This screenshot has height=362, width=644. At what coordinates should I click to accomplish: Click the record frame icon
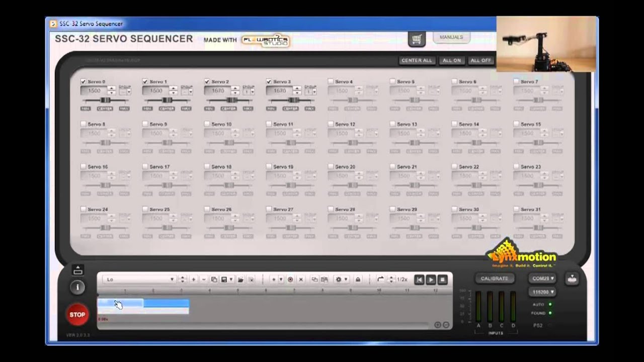[x=290, y=280]
